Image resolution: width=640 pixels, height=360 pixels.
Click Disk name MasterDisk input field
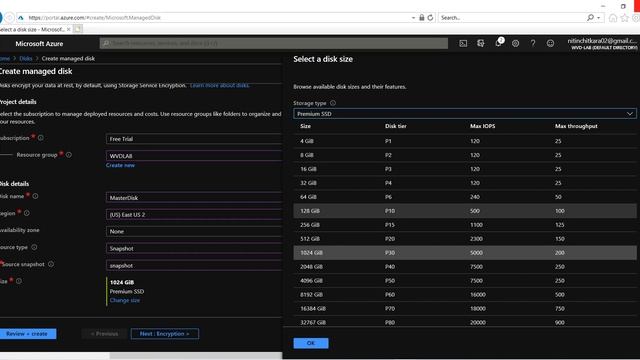(194, 198)
